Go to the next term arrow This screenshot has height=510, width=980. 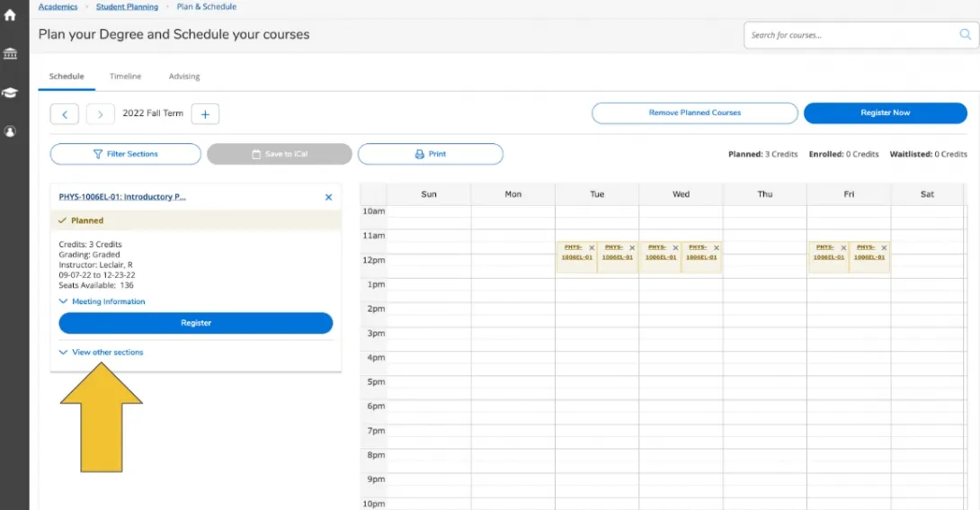pos(101,114)
